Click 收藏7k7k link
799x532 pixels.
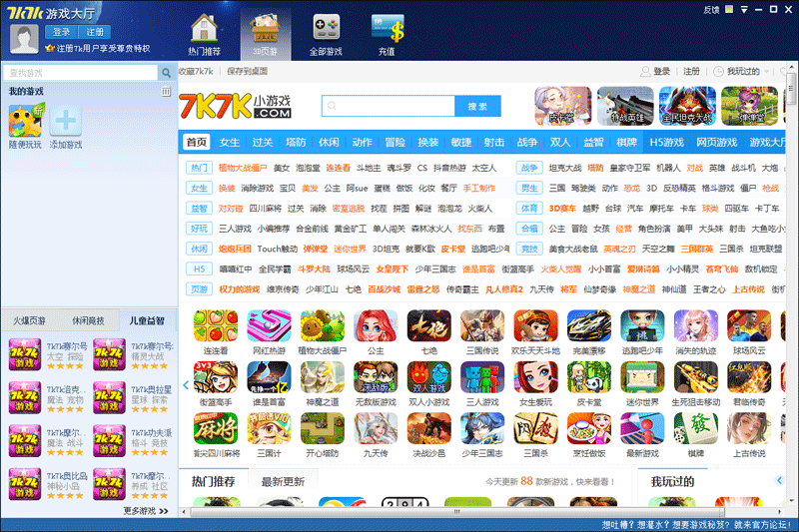click(196, 71)
